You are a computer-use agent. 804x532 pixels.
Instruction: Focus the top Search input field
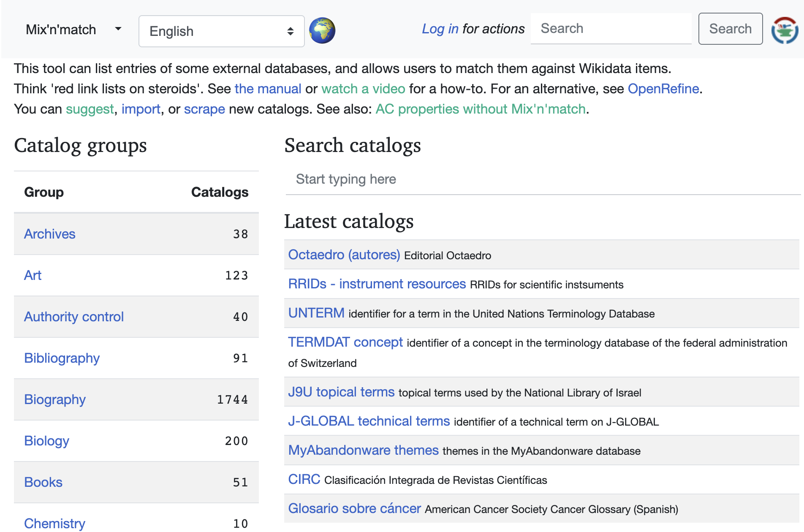(x=611, y=29)
